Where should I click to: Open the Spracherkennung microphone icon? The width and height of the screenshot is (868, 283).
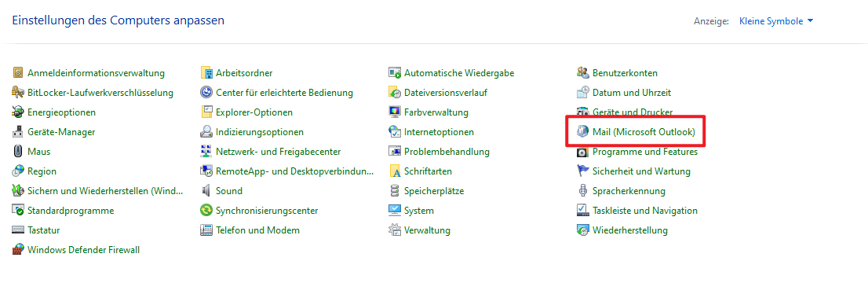[x=583, y=191]
